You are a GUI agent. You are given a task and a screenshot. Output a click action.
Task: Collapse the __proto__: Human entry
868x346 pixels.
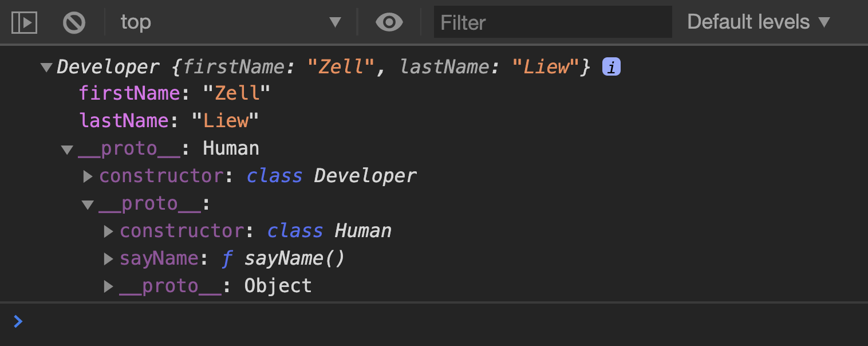[66, 148]
